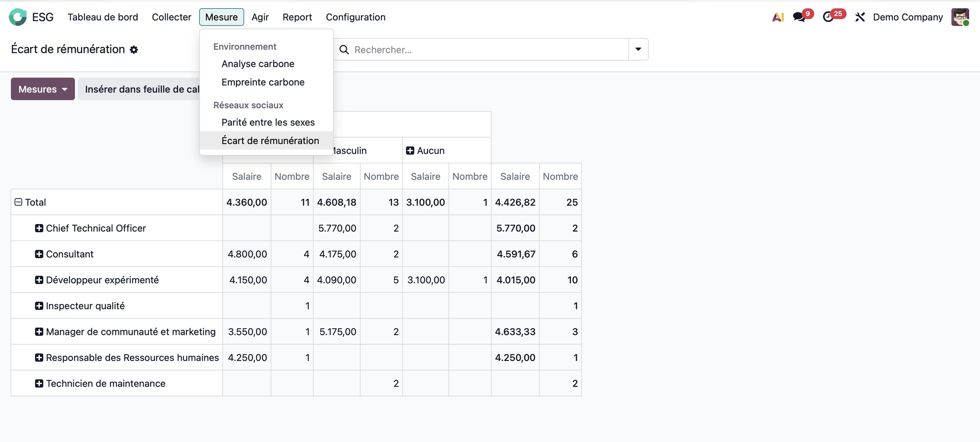
Task: Expand the Aucun column header
Action: [x=410, y=151]
